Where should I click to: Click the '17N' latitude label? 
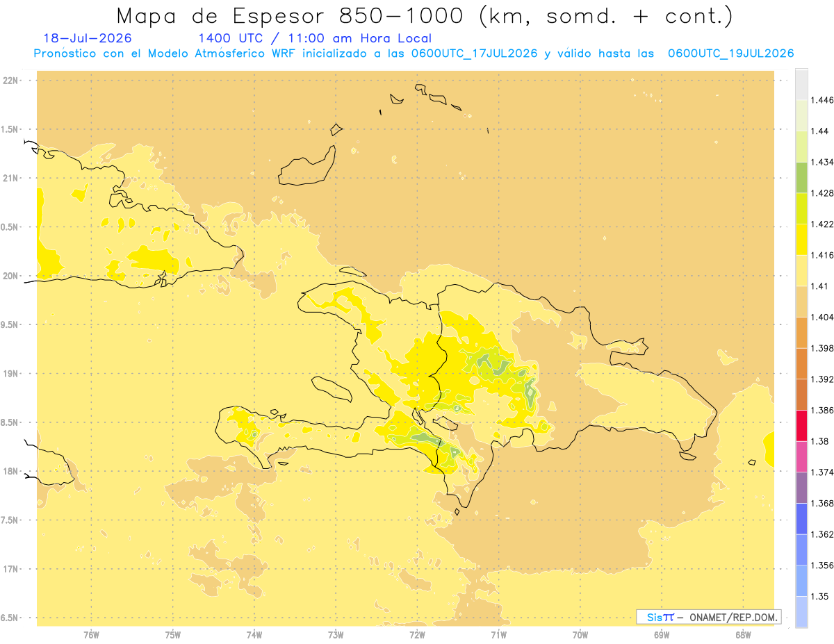point(10,569)
